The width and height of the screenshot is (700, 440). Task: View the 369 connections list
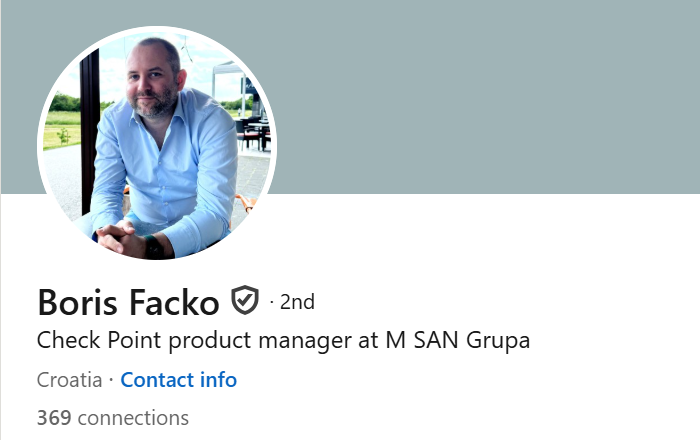click(x=113, y=418)
